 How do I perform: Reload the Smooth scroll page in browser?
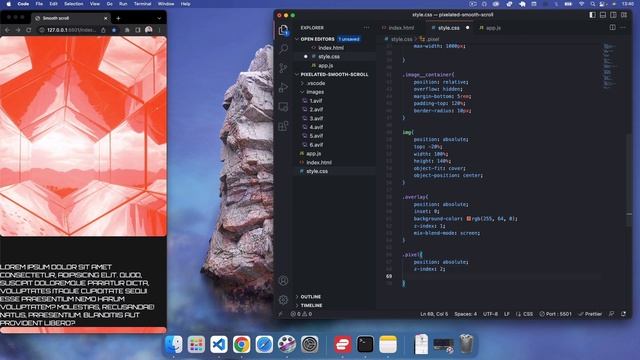(x=29, y=30)
